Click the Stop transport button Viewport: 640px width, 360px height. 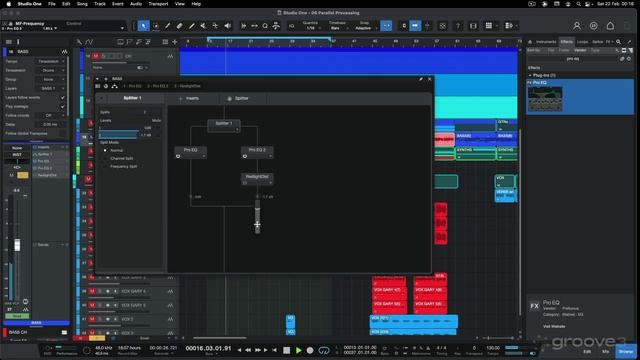(287, 350)
